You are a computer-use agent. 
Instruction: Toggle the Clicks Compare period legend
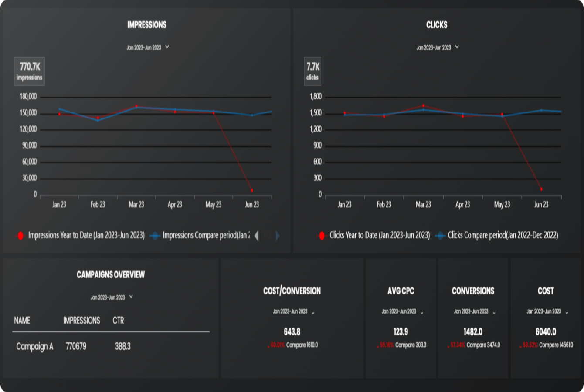pyautogui.click(x=496, y=236)
